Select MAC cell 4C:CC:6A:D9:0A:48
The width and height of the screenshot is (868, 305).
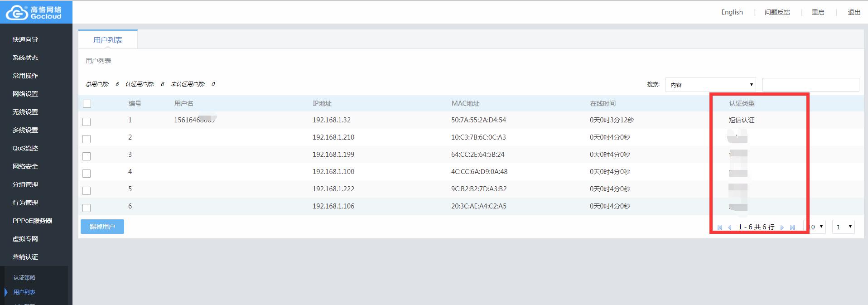[x=479, y=172]
